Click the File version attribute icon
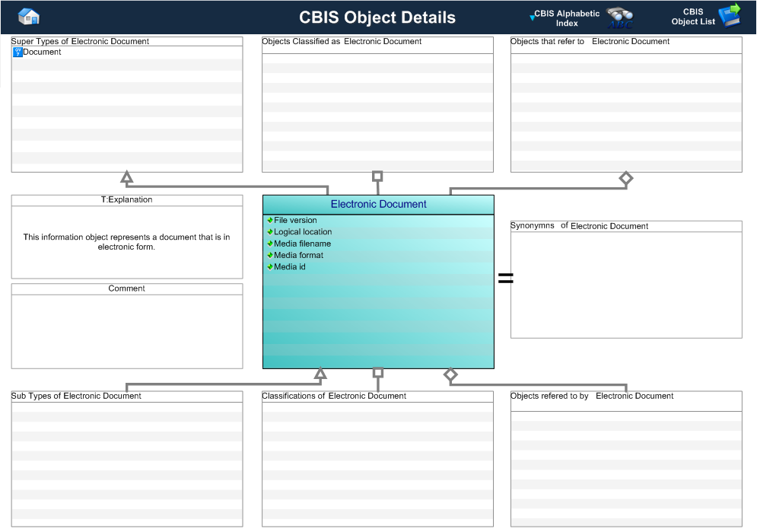The width and height of the screenshot is (757, 532). [x=270, y=220]
